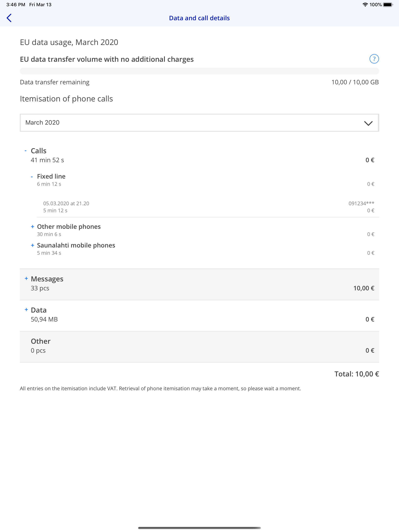Collapse the Fixed line subsection

click(x=32, y=177)
